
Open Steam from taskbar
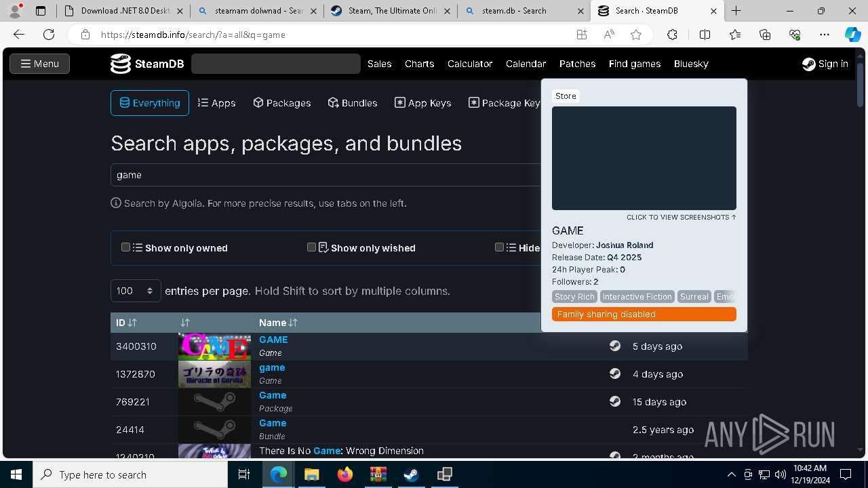(411, 474)
